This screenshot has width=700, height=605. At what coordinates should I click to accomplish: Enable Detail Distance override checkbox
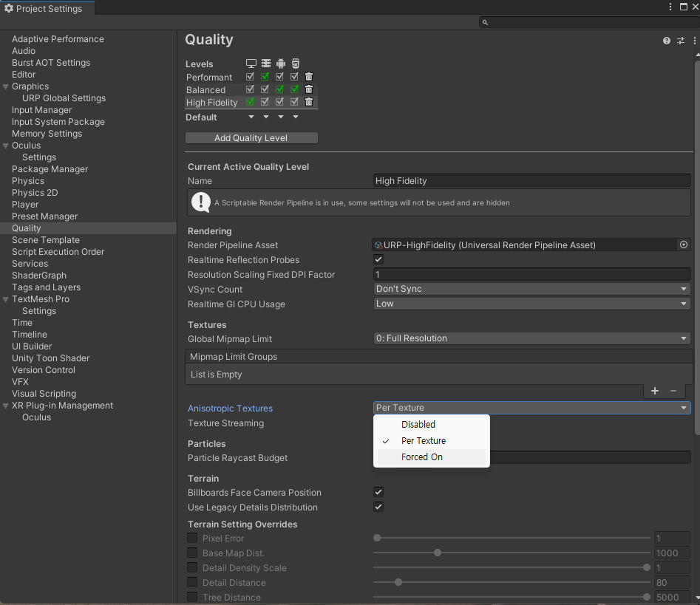[x=192, y=582]
